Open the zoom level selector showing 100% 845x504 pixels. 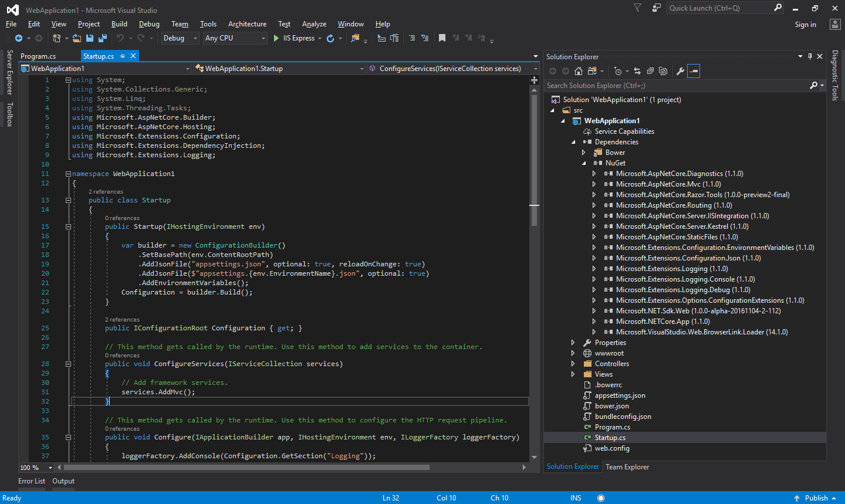click(x=32, y=467)
